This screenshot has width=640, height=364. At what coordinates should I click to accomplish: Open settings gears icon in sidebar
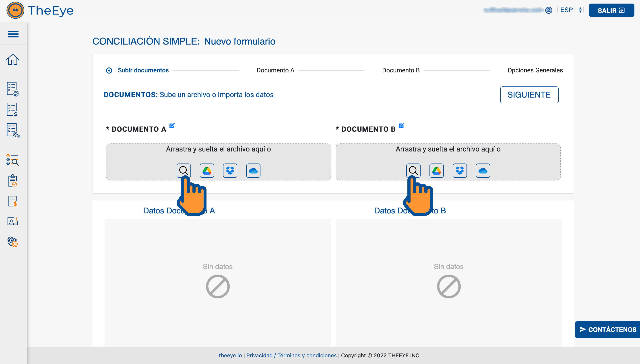click(x=13, y=242)
